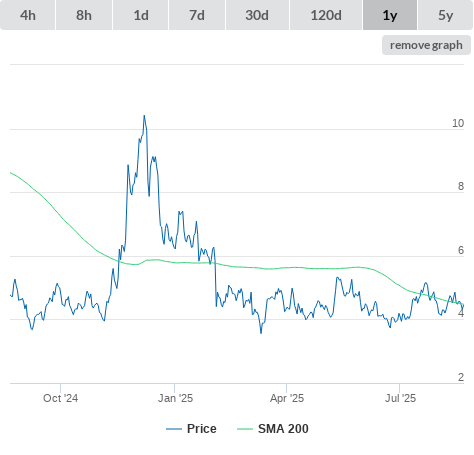Screen dimensions: 474x455
Task: Select the active 1y tab
Action: pyautogui.click(x=390, y=15)
